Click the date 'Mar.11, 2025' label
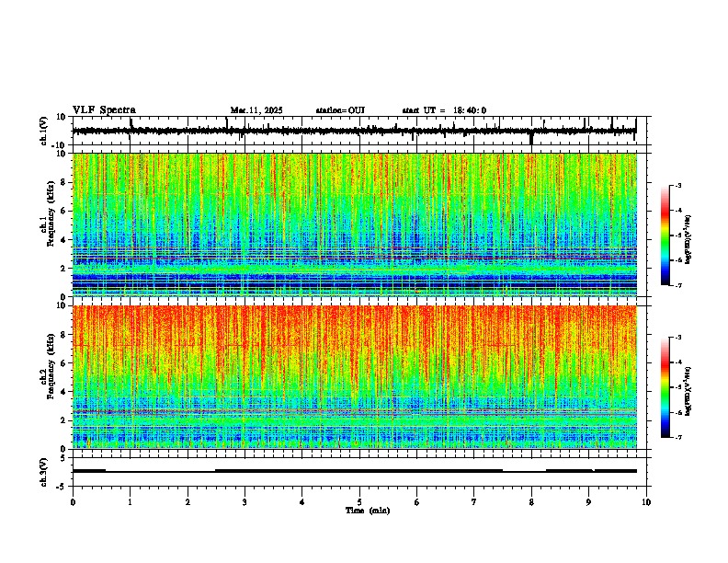 pyautogui.click(x=256, y=110)
